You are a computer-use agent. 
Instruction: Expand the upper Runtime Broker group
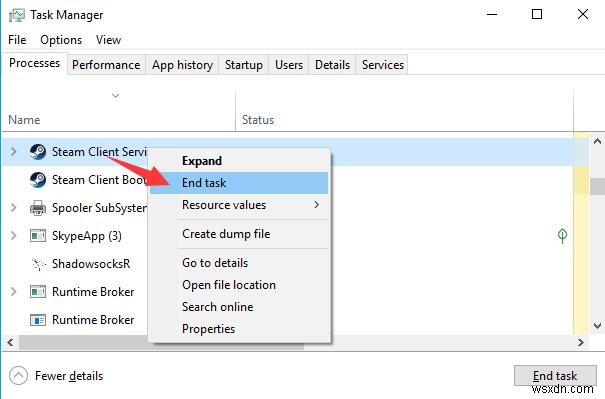tap(14, 292)
